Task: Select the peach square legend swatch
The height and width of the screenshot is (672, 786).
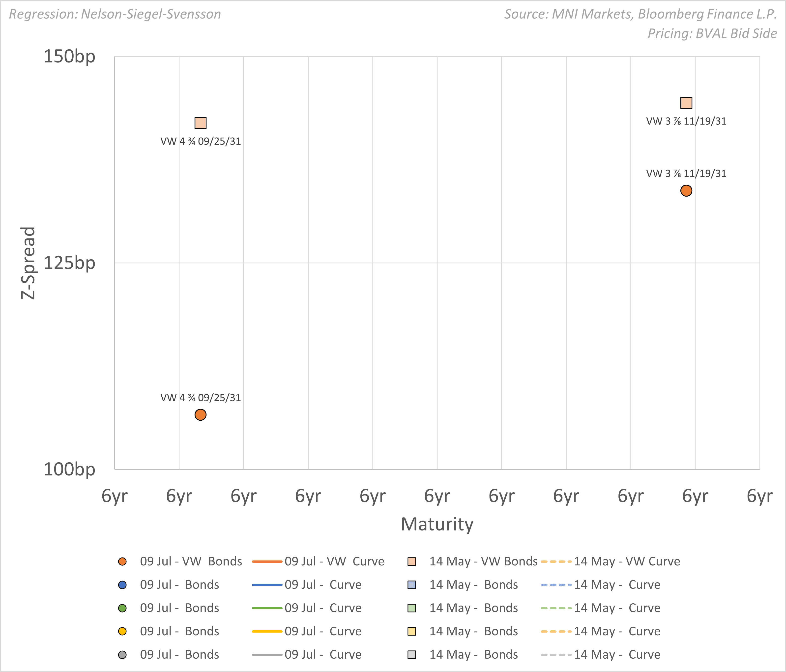Action: click(411, 562)
